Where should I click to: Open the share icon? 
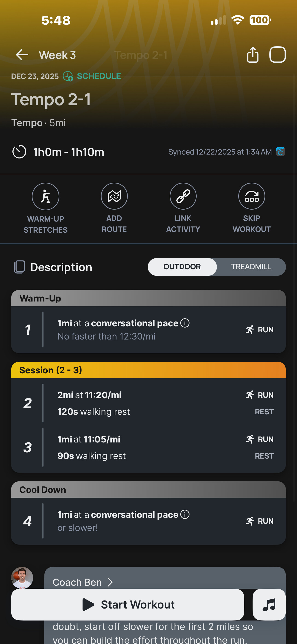click(253, 55)
